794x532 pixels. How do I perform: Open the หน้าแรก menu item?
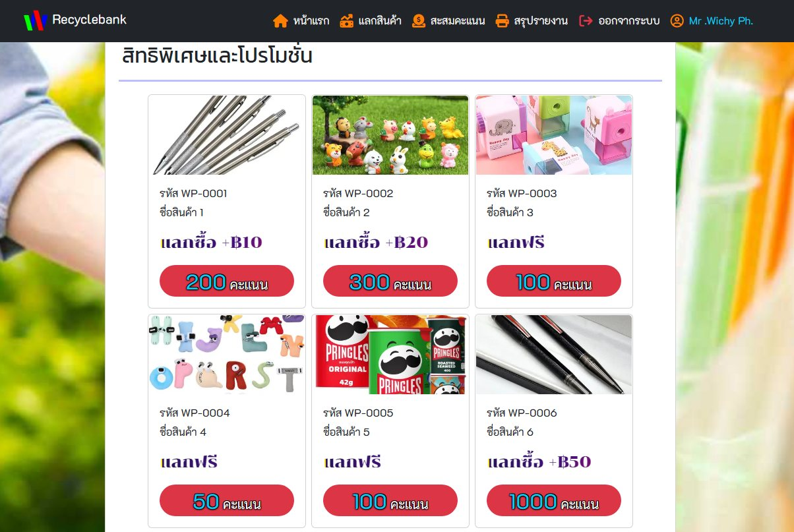(x=311, y=21)
